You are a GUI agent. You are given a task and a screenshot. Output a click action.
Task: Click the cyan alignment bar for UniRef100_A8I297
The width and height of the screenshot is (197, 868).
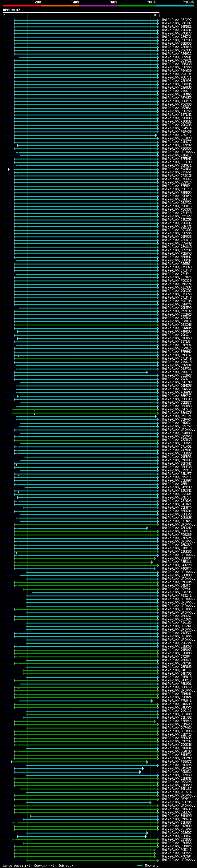click(x=86, y=20)
